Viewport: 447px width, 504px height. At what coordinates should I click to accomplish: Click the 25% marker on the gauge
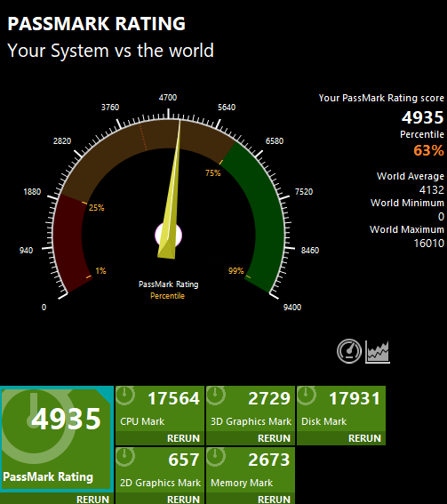[96, 208]
